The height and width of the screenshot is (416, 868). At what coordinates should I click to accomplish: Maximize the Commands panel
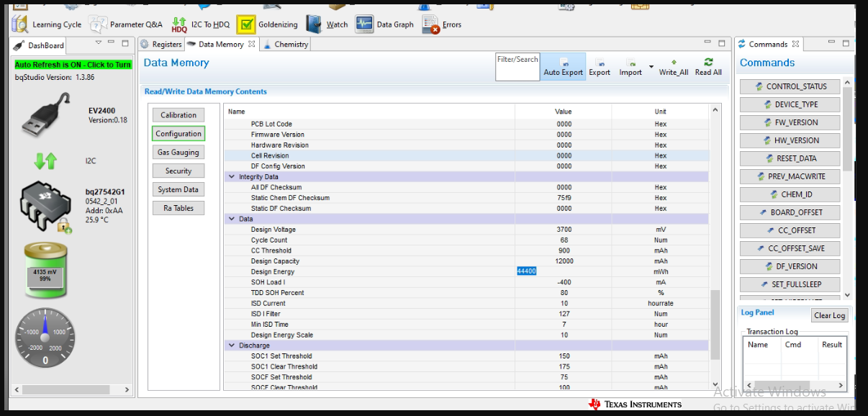click(846, 44)
